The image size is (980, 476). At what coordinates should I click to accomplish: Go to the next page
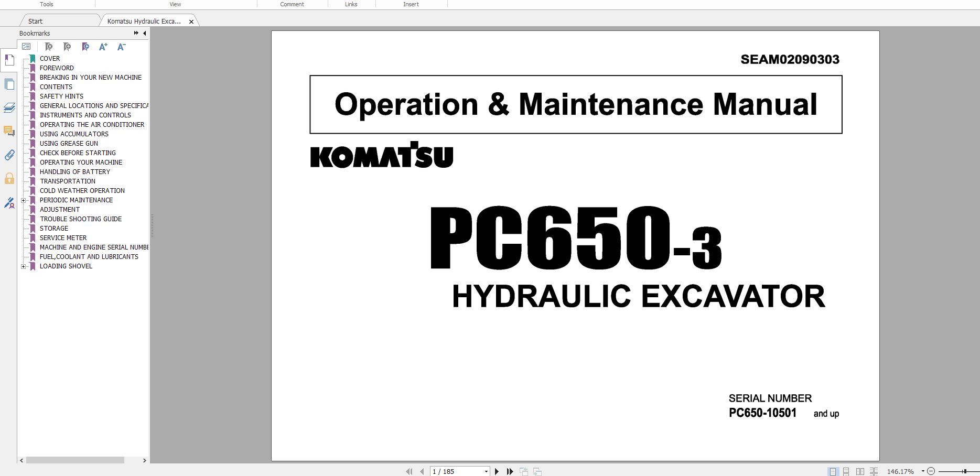(x=497, y=472)
